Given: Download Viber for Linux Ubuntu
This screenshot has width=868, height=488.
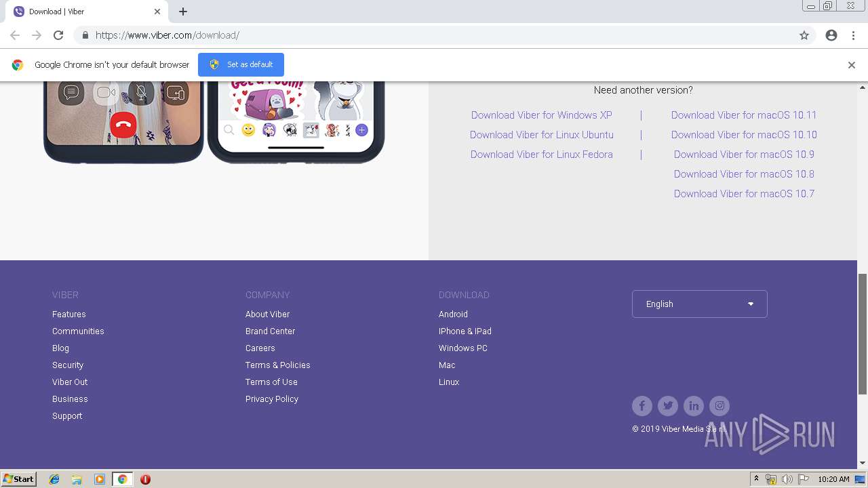Looking at the screenshot, I should tap(542, 135).
